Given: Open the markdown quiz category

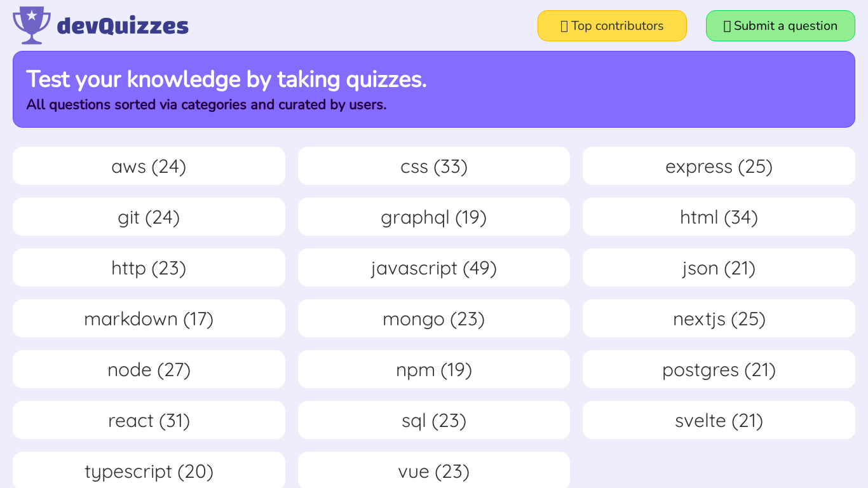Looking at the screenshot, I should click(x=149, y=319).
